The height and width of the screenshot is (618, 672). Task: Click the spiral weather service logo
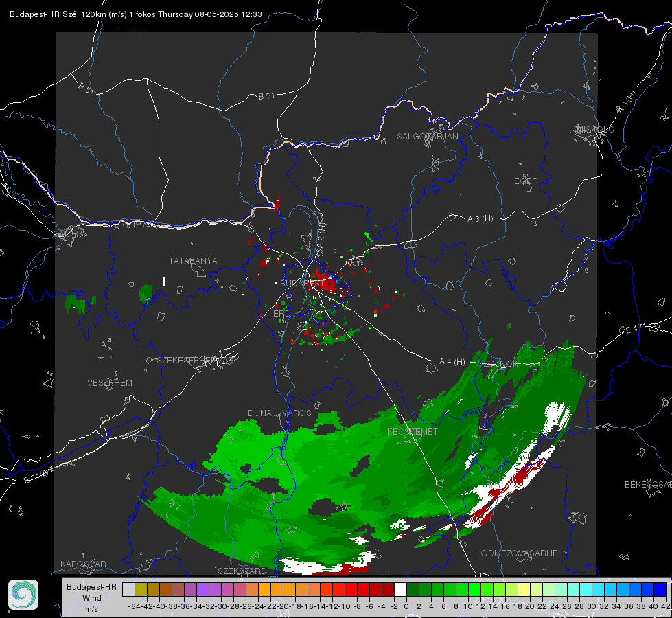tap(23, 595)
